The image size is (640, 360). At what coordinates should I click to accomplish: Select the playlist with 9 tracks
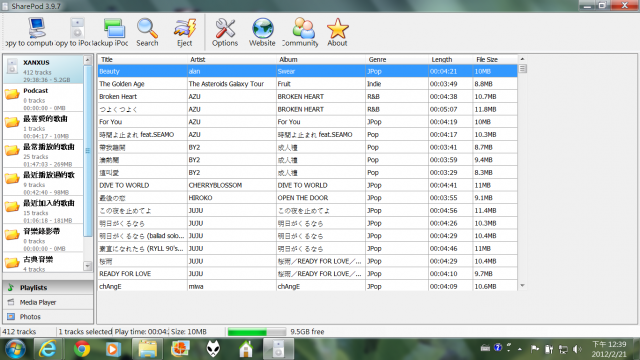tap(43, 182)
